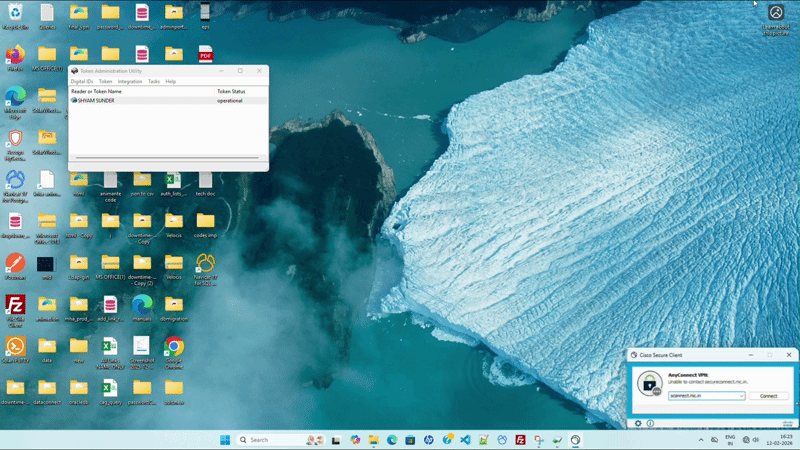This screenshot has width=800, height=450.
Task: Click the Connect button in AnyConnect VPN
Action: 768,396
